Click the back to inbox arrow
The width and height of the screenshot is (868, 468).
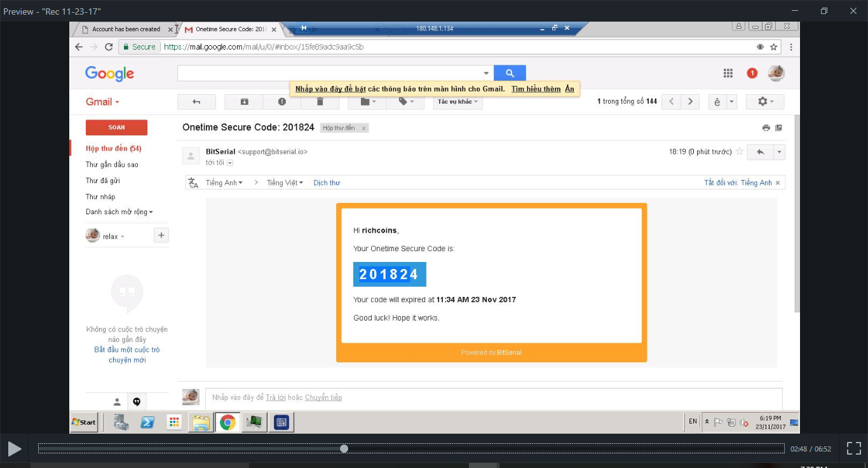pyautogui.click(x=196, y=102)
